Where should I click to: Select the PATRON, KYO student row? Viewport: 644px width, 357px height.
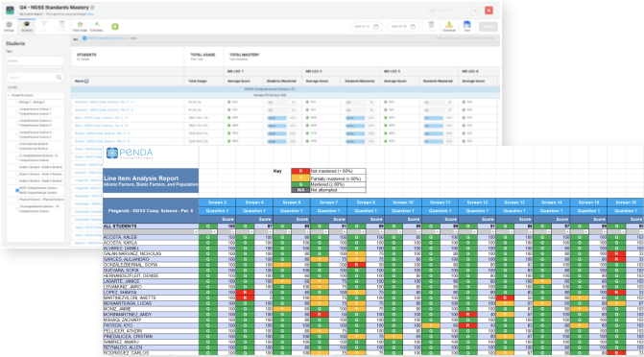click(151, 325)
